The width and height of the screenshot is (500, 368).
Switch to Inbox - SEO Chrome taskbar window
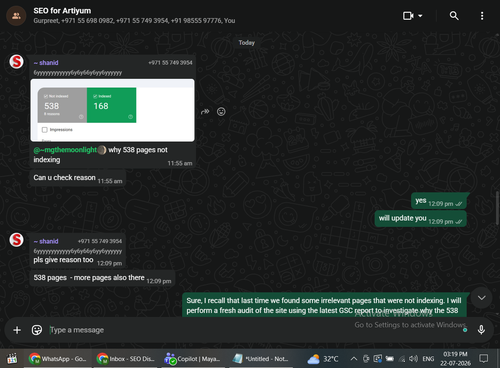pyautogui.click(x=126, y=359)
